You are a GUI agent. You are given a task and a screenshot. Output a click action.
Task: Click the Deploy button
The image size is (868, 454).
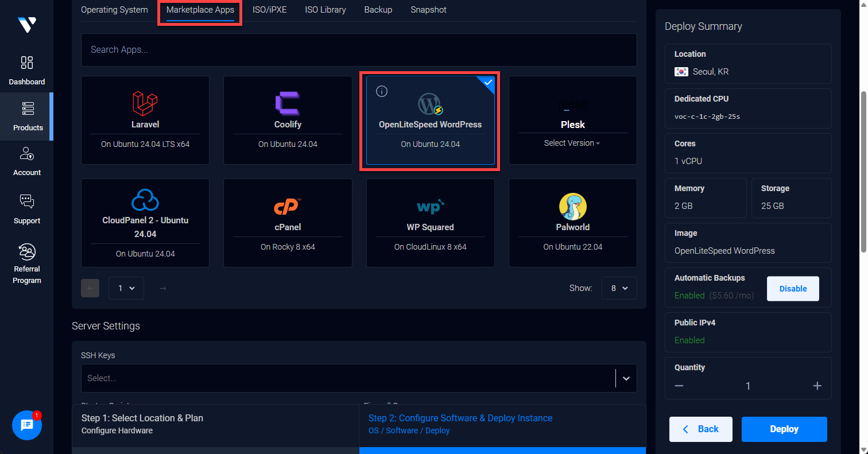[x=784, y=429]
